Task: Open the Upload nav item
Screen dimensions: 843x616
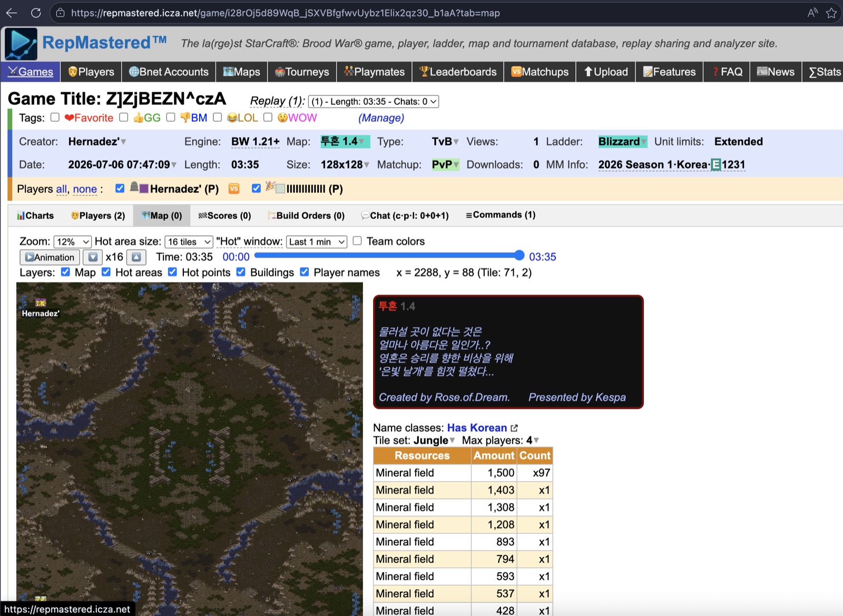Action: 606,72
